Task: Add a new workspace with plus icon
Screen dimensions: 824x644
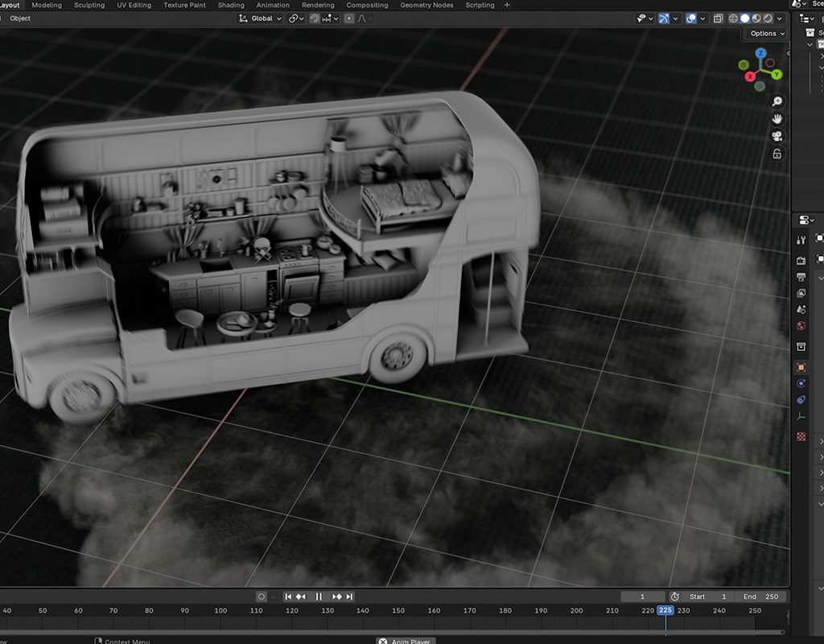Action: [x=507, y=5]
